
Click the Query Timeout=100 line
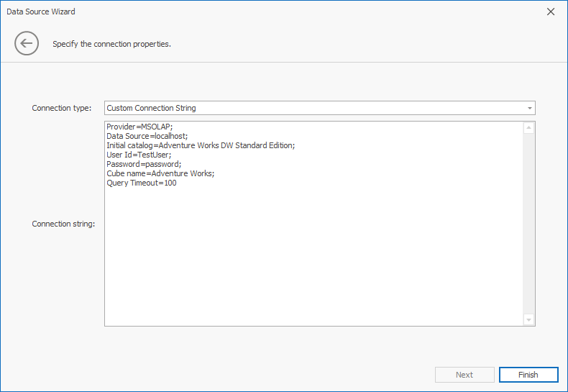click(141, 183)
